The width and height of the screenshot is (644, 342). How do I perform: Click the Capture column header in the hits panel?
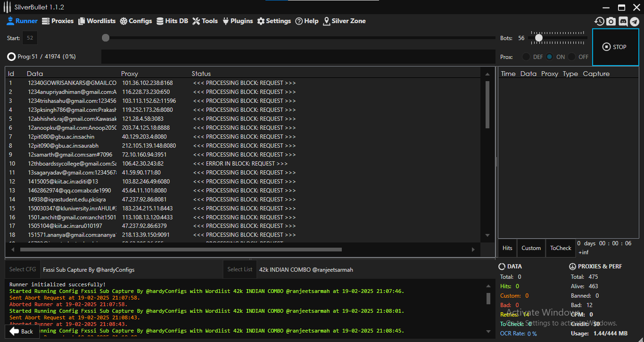(596, 74)
